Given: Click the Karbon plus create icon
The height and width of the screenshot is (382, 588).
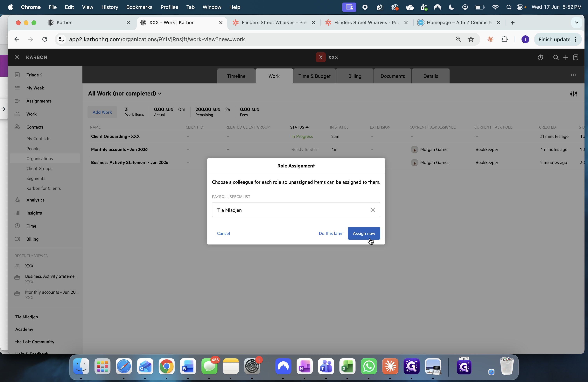Looking at the screenshot, I should pos(565,57).
